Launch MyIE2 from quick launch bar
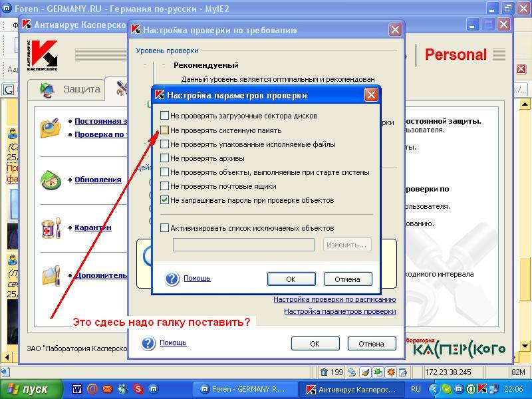Image resolution: width=532 pixels, height=399 pixels. (154, 389)
